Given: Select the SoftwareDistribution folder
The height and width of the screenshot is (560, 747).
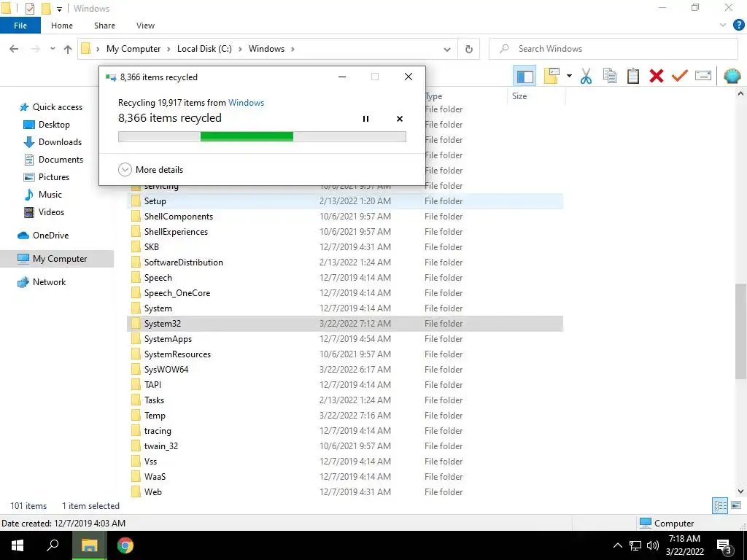Looking at the screenshot, I should [x=183, y=262].
